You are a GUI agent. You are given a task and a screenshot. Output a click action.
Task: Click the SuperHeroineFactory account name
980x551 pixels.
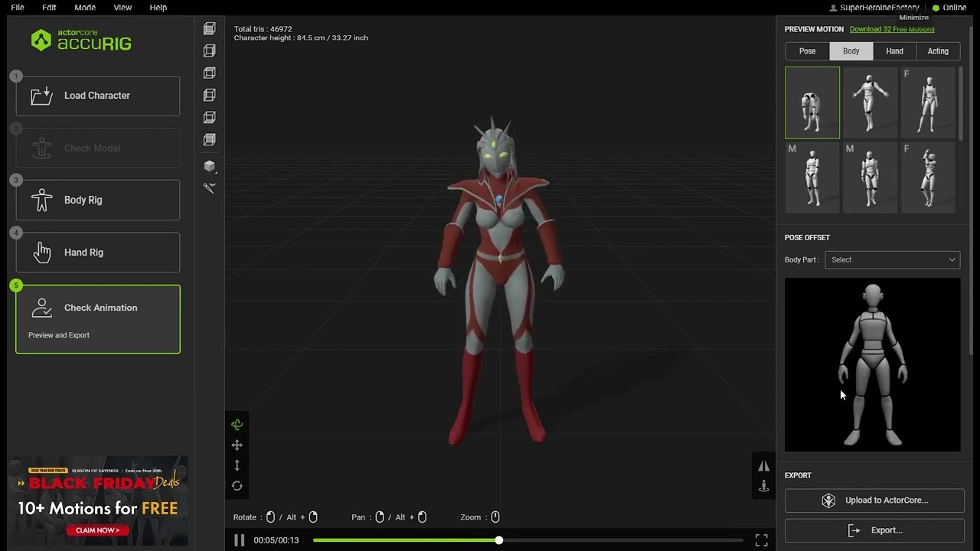880,8
